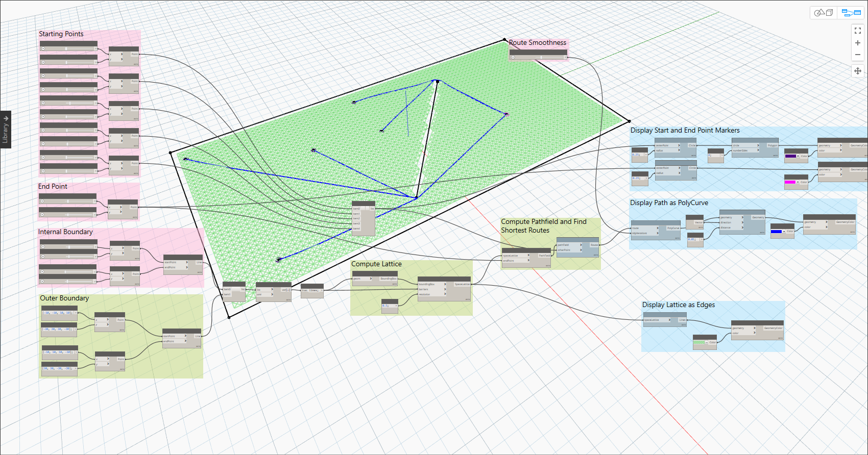Adjust the Route Smoothness slider
Screen dimensions: 868x455
(x=541, y=57)
